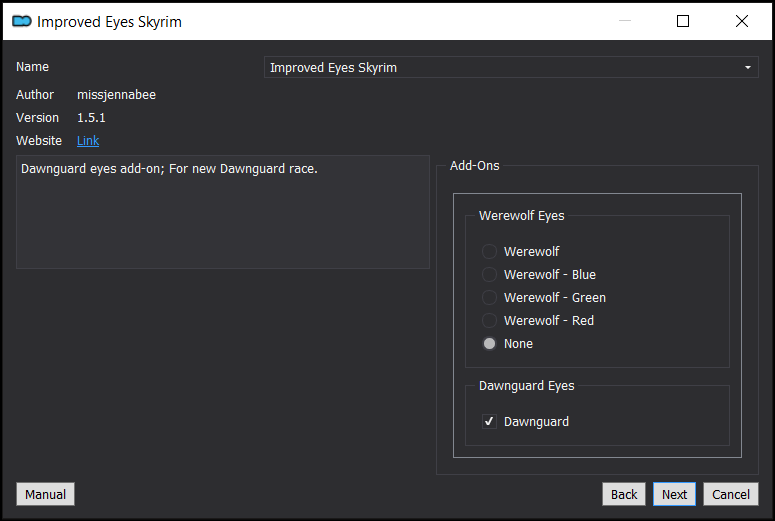Click the version number 1.5.1
Image resolution: width=775 pixels, height=521 pixels.
click(91, 118)
